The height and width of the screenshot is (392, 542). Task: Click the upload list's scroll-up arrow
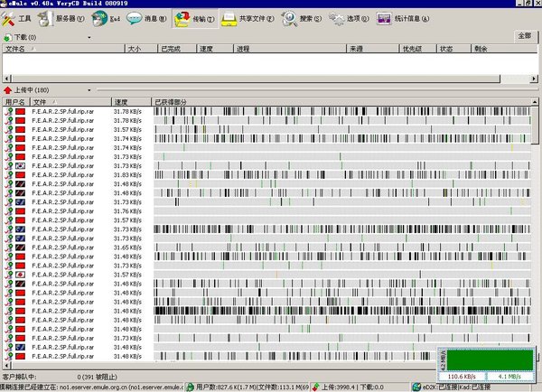coord(535,102)
